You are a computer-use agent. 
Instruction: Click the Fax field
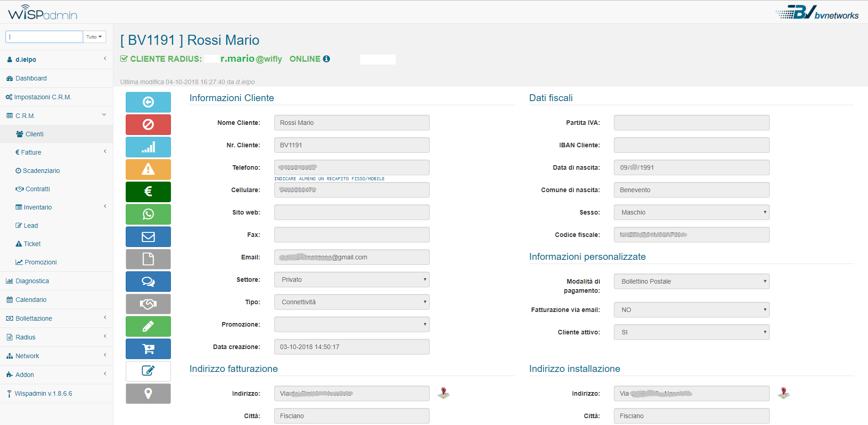coord(351,235)
